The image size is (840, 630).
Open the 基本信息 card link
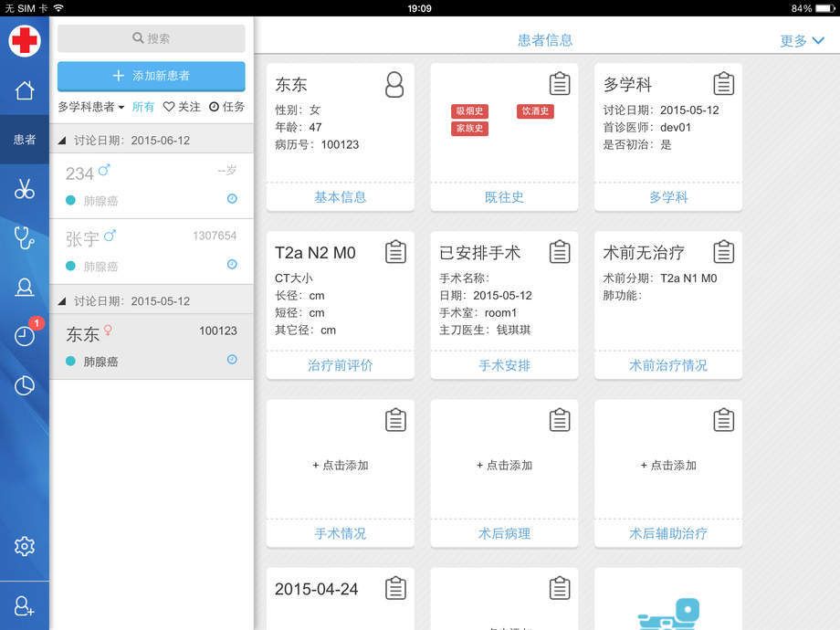pos(340,197)
